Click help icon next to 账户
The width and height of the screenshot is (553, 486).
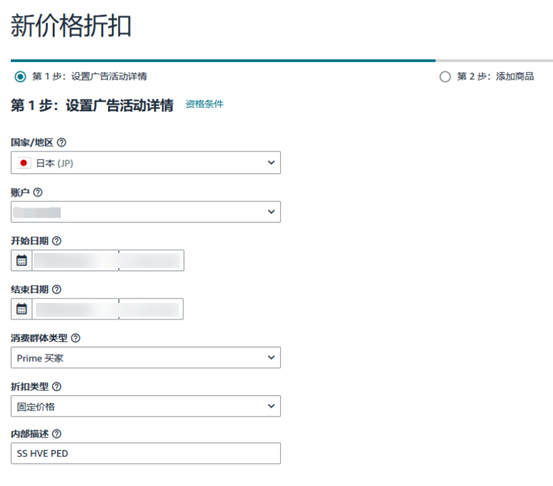click(38, 192)
